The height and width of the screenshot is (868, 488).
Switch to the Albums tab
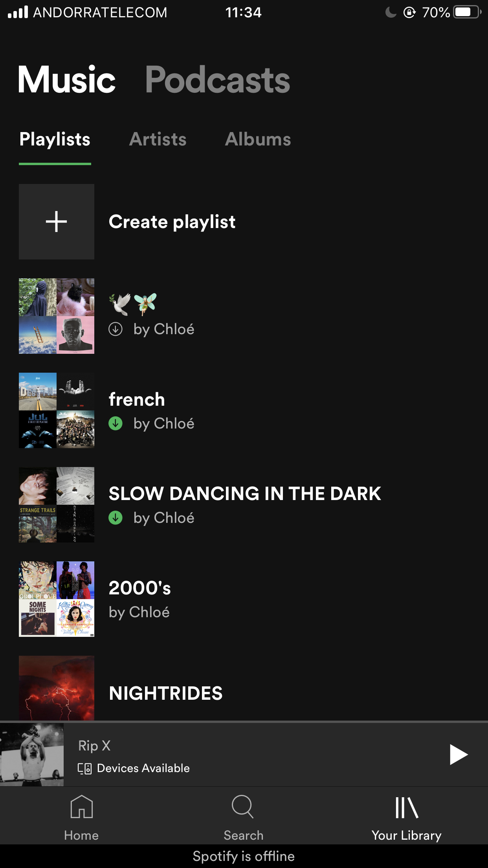coord(258,139)
